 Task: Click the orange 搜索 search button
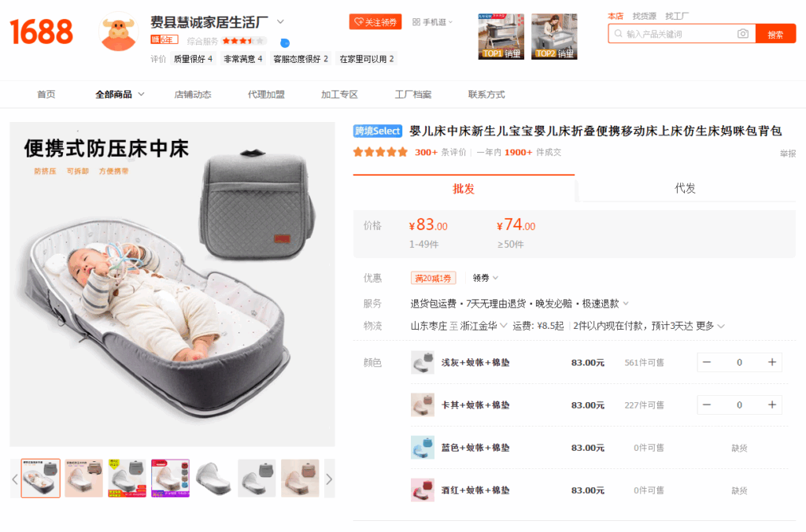click(x=775, y=34)
